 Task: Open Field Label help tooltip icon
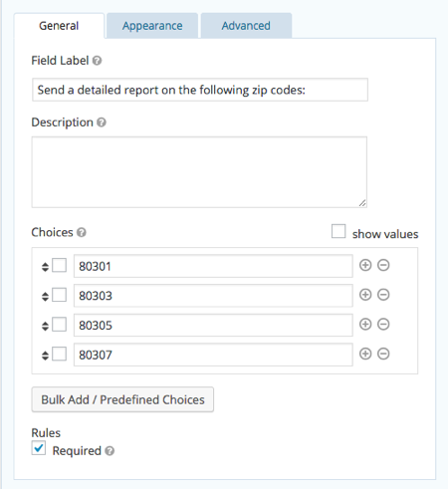(x=97, y=61)
